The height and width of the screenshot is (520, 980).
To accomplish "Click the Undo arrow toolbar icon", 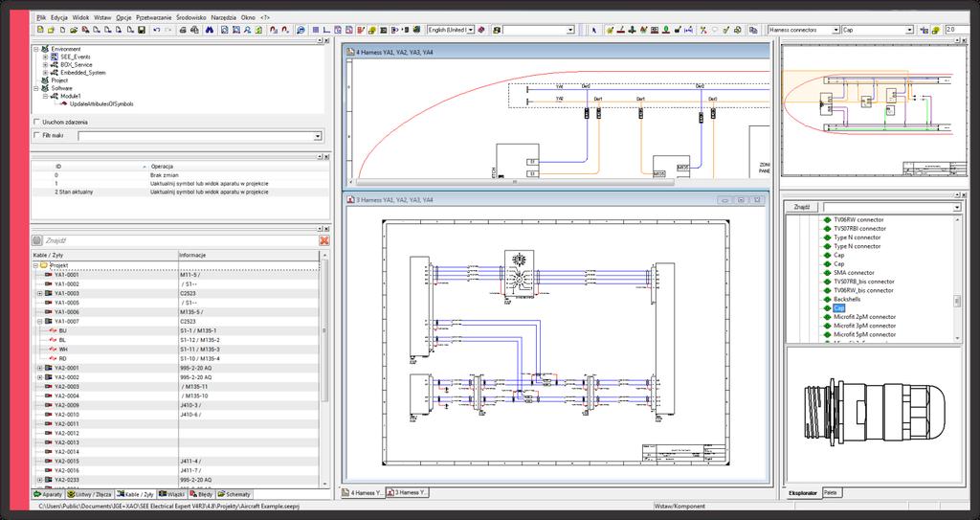I will point(157,30).
